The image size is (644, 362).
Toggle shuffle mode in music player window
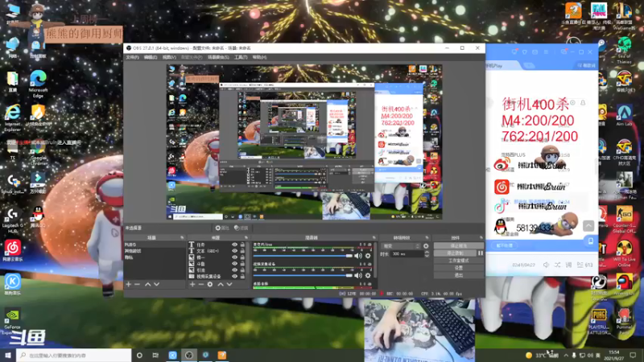click(x=557, y=265)
